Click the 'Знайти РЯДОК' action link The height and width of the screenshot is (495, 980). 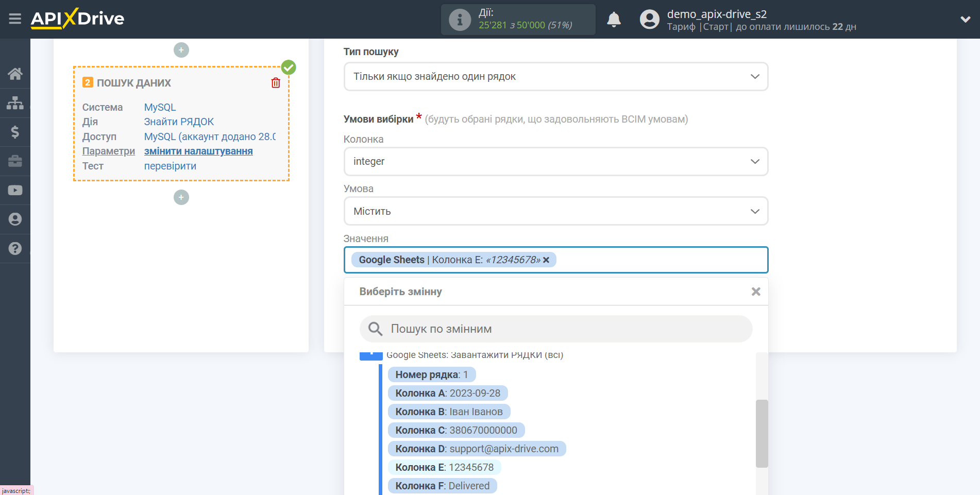[x=179, y=122]
